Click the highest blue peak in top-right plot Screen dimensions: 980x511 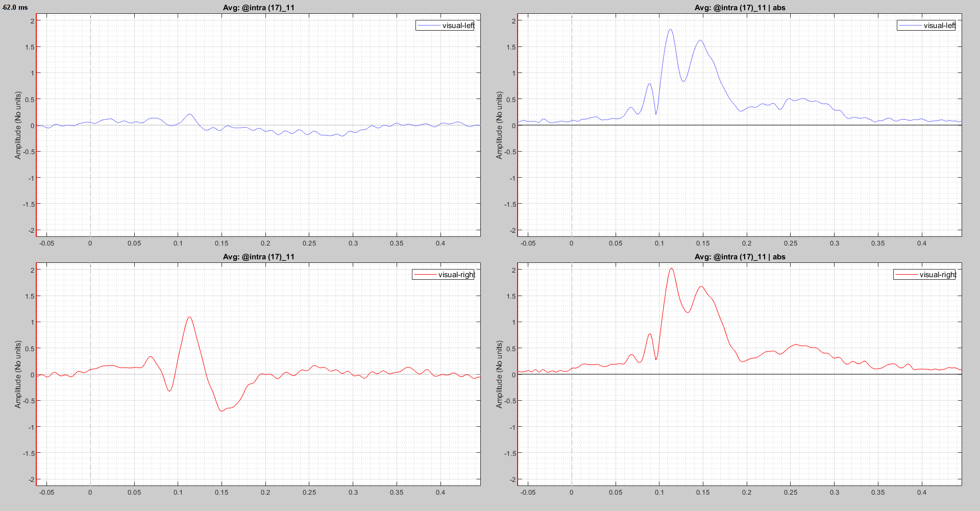[x=670, y=30]
